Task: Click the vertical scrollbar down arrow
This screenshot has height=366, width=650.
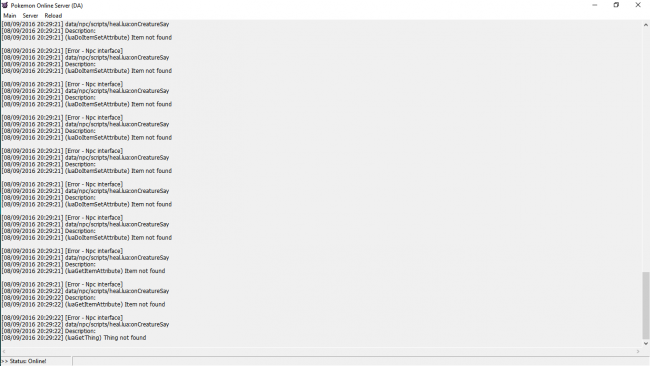Action: pos(645,343)
